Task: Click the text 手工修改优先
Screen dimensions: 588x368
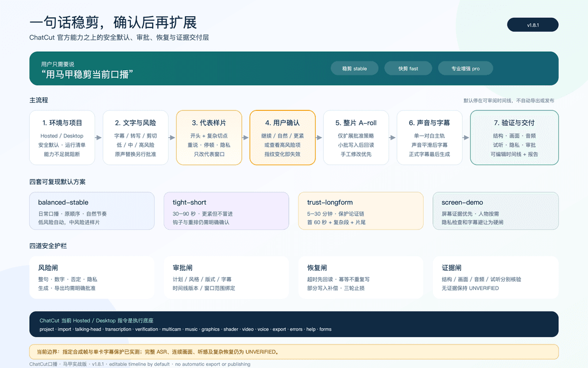Action: pos(356,154)
